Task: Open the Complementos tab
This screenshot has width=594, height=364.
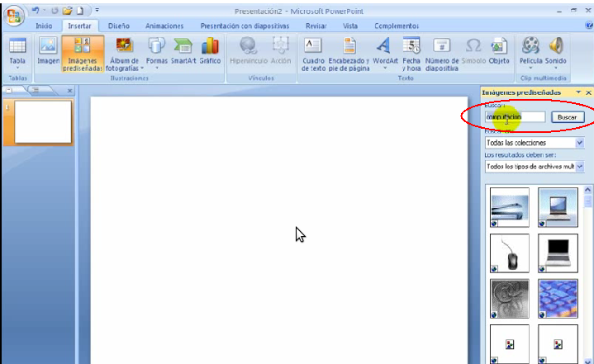Action: coord(397,26)
